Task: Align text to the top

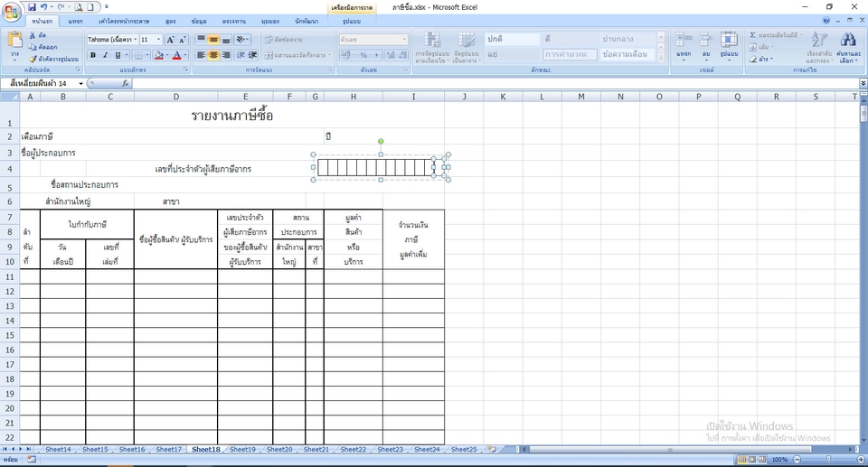Action: 201,39
